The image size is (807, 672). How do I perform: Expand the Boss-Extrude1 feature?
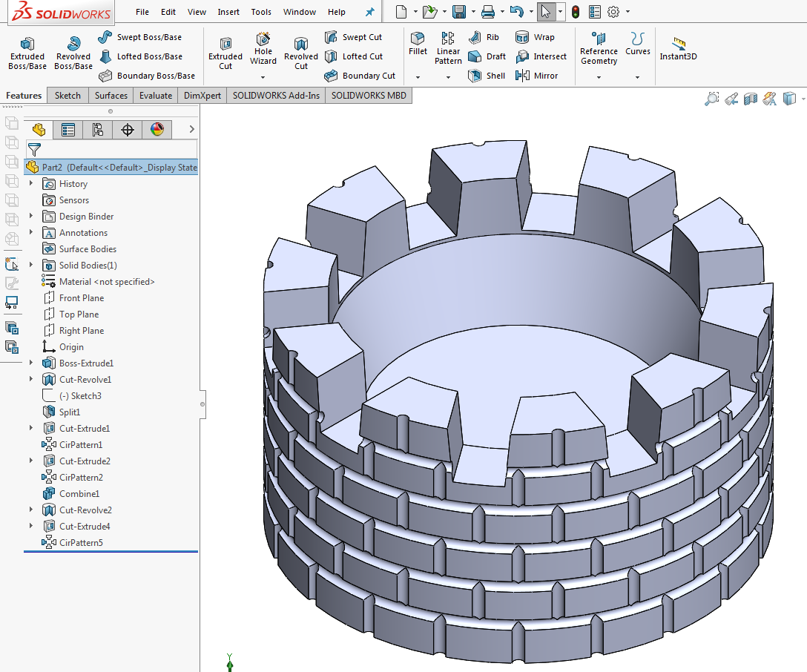pos(31,363)
